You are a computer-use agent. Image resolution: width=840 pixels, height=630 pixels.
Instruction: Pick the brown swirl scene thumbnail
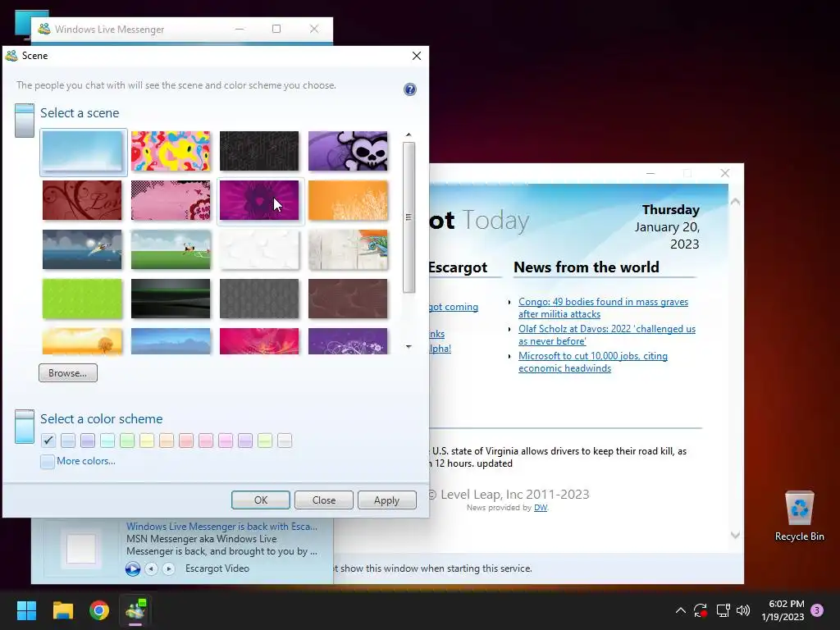click(348, 299)
